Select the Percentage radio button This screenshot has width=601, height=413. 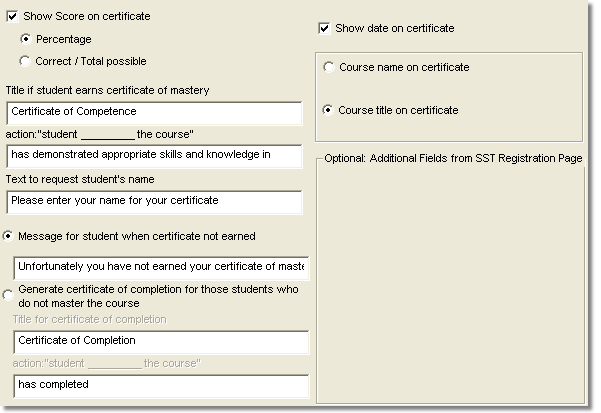coord(25,39)
